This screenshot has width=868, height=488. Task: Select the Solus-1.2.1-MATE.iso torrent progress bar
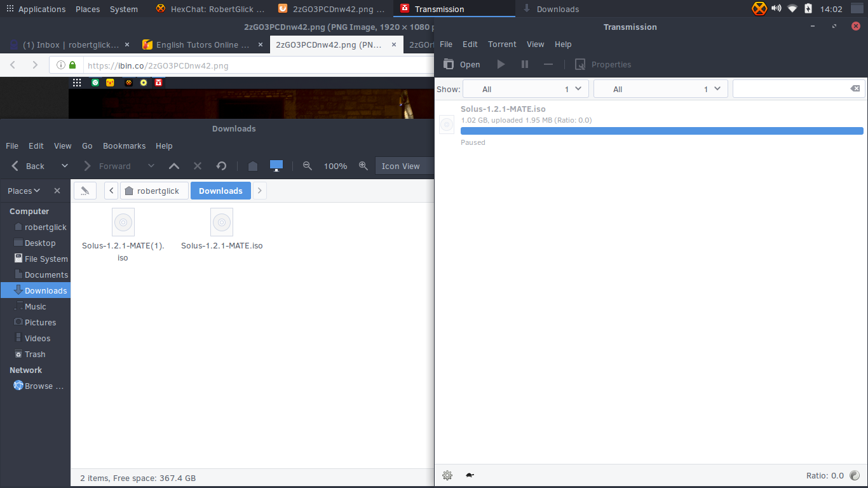tap(662, 131)
